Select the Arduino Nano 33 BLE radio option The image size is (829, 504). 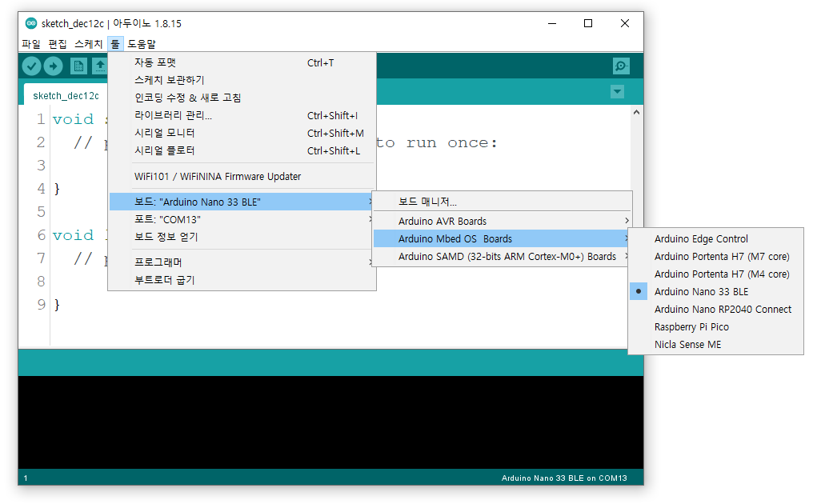(716, 292)
